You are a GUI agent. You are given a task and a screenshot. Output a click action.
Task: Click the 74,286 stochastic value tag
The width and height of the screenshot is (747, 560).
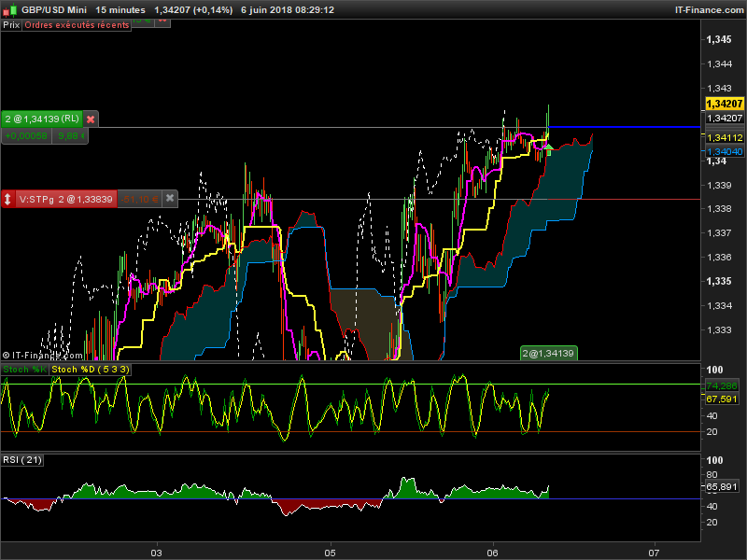tap(722, 386)
